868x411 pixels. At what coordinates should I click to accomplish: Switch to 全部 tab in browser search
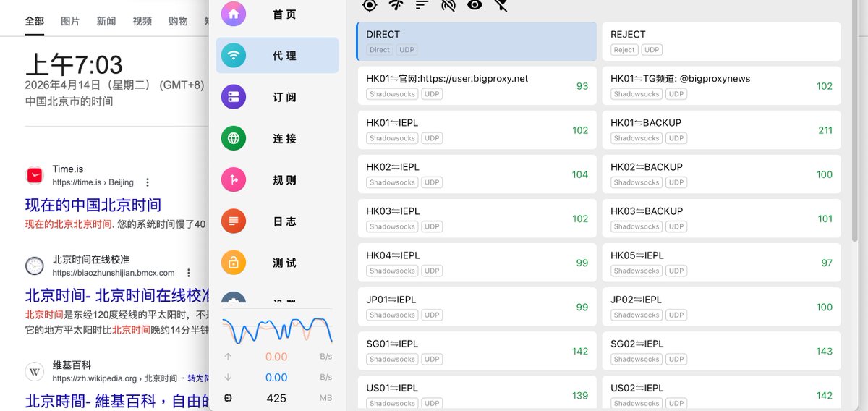(x=34, y=21)
